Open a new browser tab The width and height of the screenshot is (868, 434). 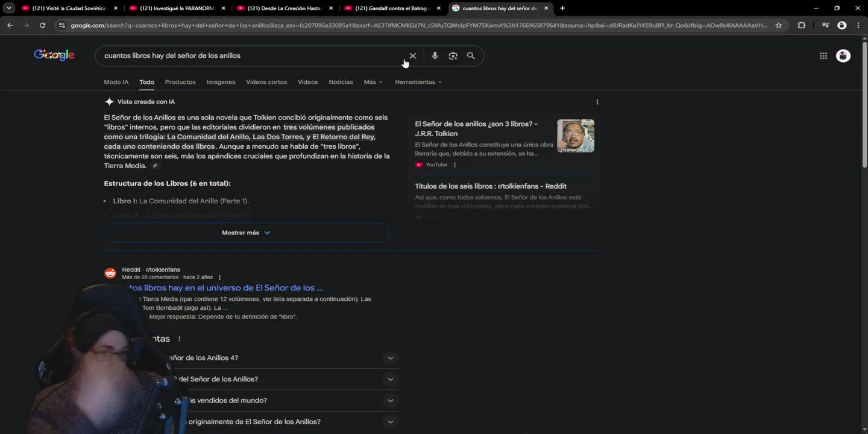[562, 8]
